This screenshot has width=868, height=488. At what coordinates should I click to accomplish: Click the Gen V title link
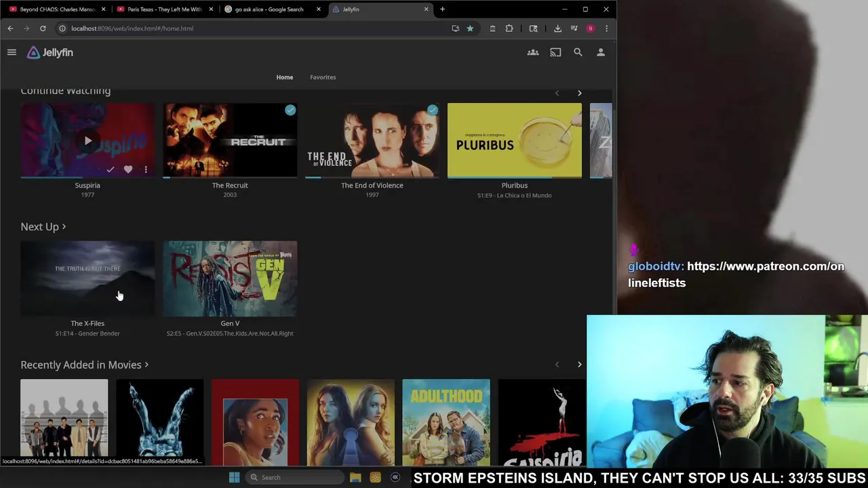pyautogui.click(x=230, y=323)
